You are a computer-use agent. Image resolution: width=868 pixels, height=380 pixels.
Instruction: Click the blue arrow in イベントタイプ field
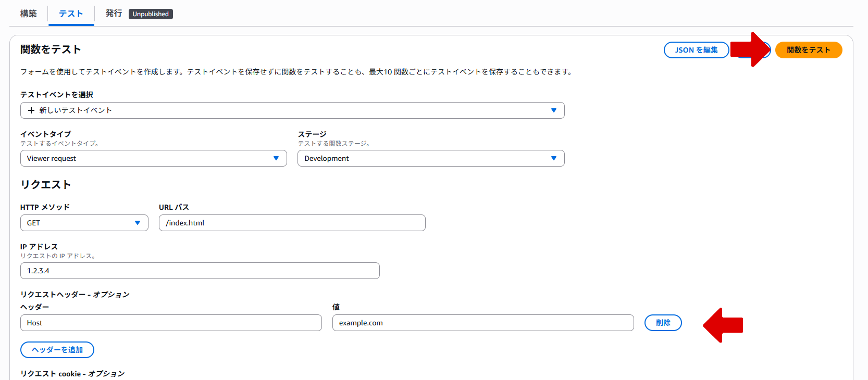click(x=276, y=158)
